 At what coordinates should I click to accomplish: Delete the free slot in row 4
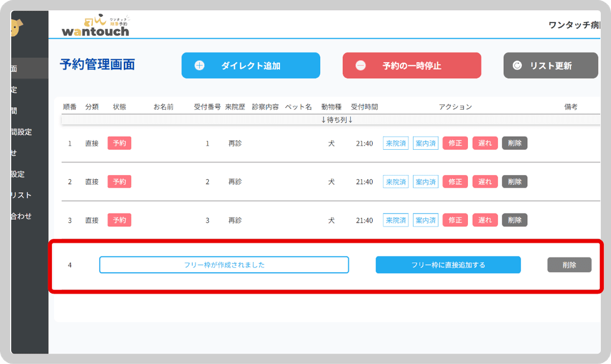[x=569, y=265]
